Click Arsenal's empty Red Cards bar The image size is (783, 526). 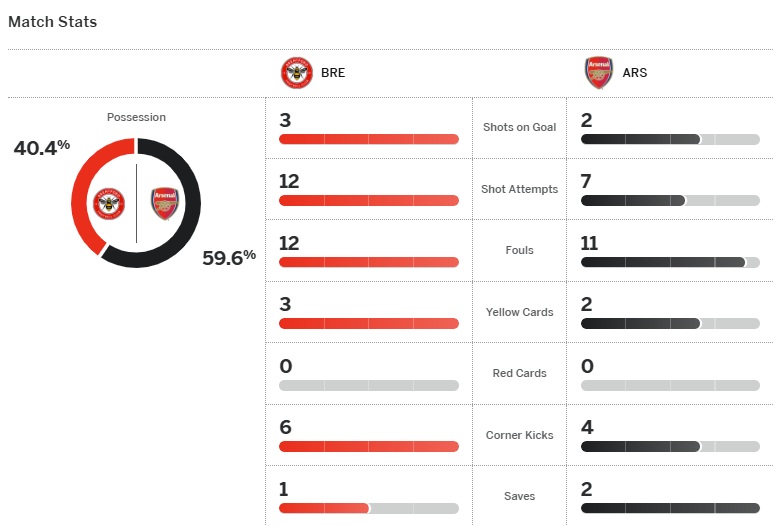pyautogui.click(x=670, y=385)
